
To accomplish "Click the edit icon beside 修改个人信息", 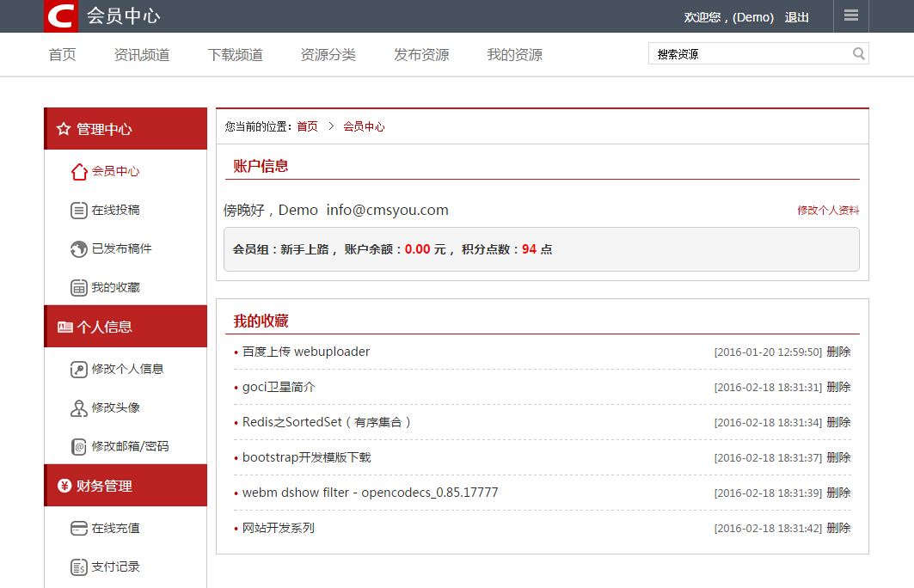I will click(x=79, y=370).
